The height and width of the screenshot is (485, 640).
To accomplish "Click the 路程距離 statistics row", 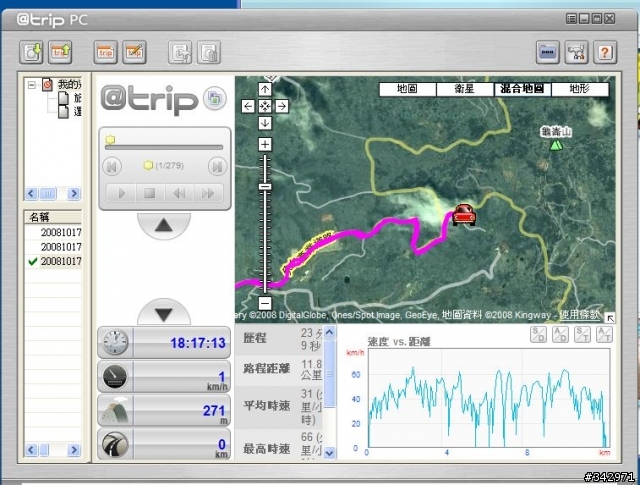I will coord(279,369).
